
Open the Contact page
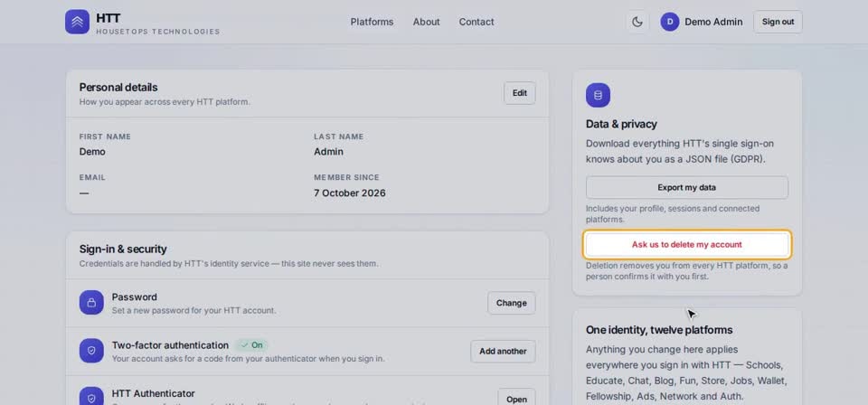click(476, 22)
